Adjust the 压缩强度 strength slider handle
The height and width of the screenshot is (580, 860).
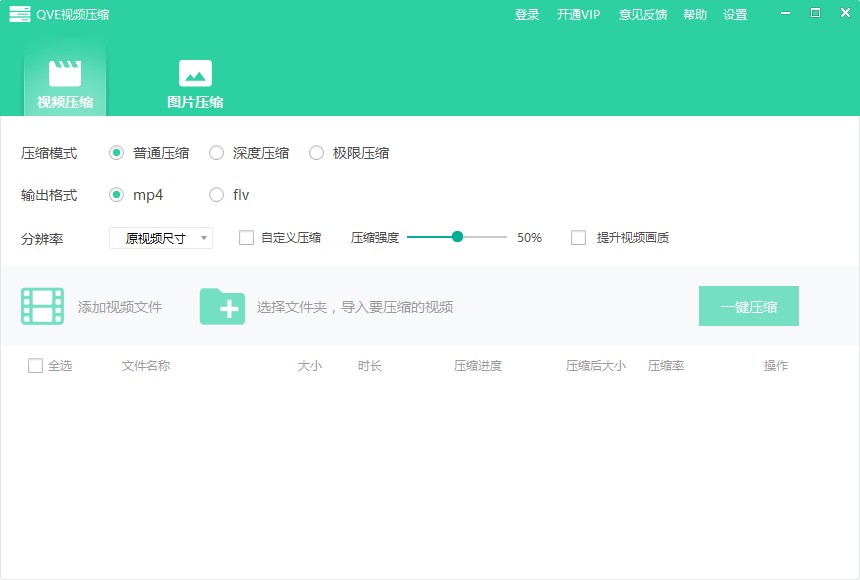coord(459,237)
